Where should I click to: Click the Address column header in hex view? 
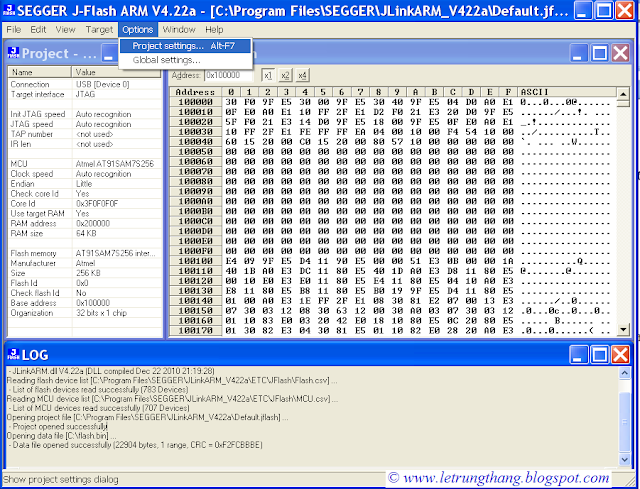[x=196, y=92]
